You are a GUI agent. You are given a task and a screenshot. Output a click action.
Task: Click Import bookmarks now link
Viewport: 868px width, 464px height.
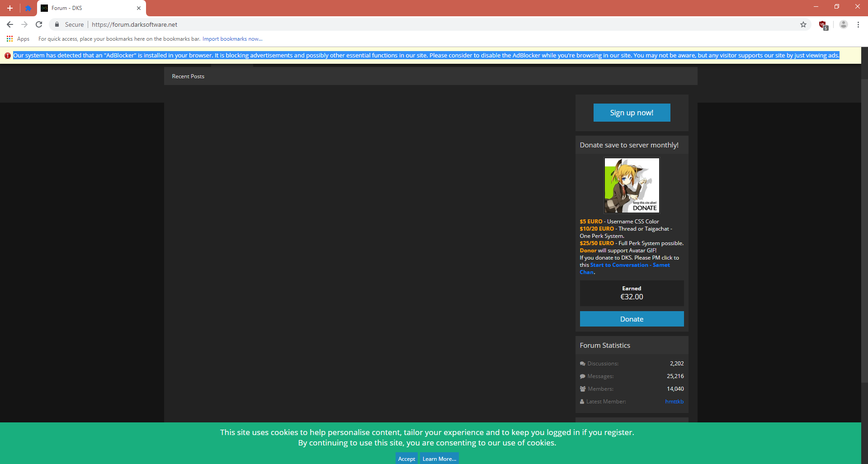[232, 39]
